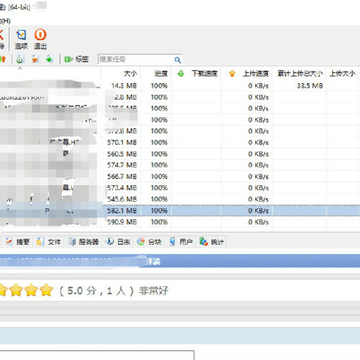Click the green arrow document toolbar icon

49,59
